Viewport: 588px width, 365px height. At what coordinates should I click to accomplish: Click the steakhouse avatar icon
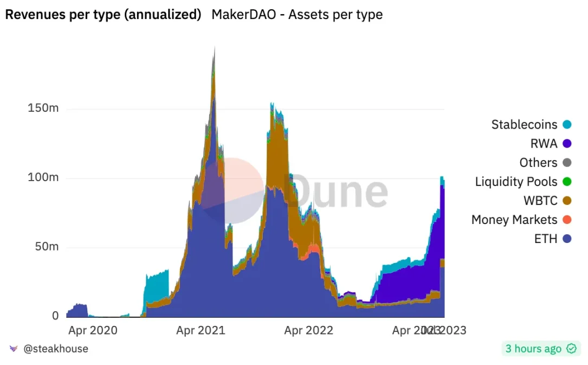coord(14,349)
